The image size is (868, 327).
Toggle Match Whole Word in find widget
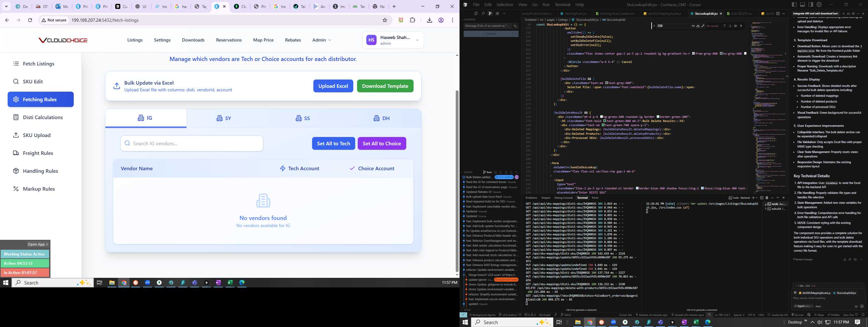698,26
